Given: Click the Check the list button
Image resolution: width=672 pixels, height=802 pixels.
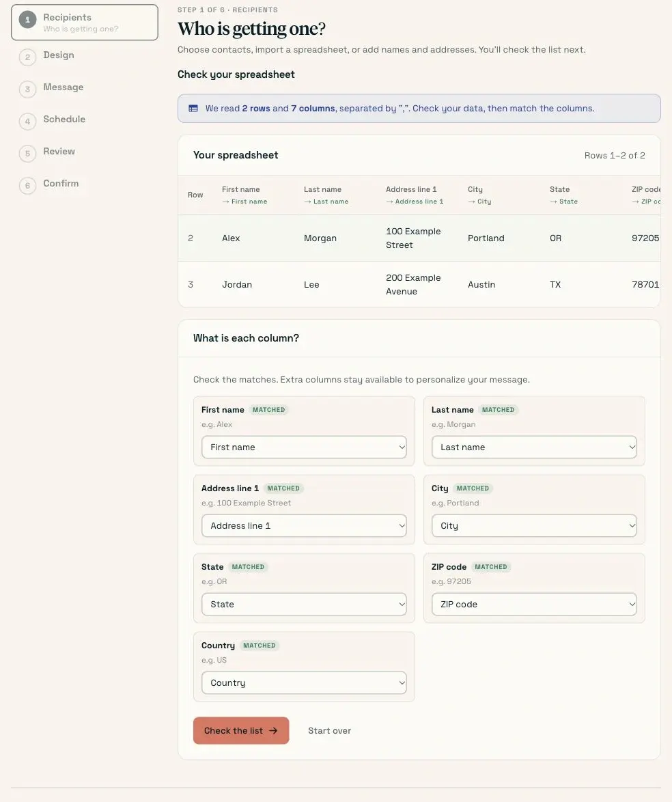Looking at the screenshot, I should (241, 730).
